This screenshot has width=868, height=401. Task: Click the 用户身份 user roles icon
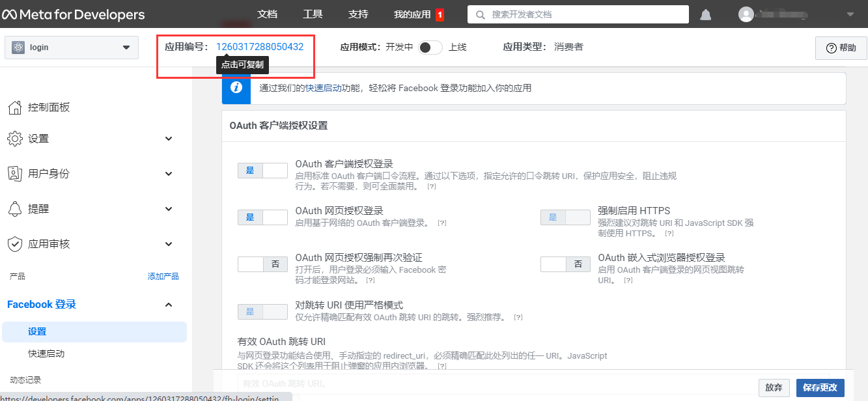(15, 174)
